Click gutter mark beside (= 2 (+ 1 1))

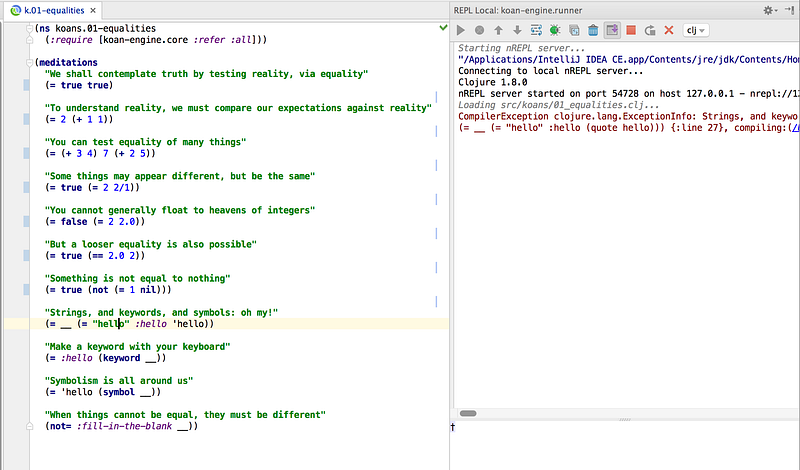point(27,119)
